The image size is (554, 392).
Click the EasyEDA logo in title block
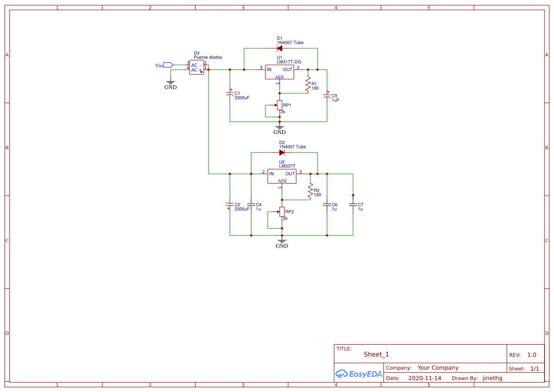point(359,374)
